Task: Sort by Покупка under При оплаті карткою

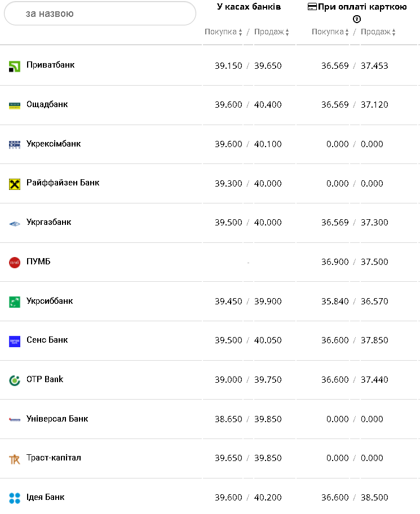Action: (330, 32)
